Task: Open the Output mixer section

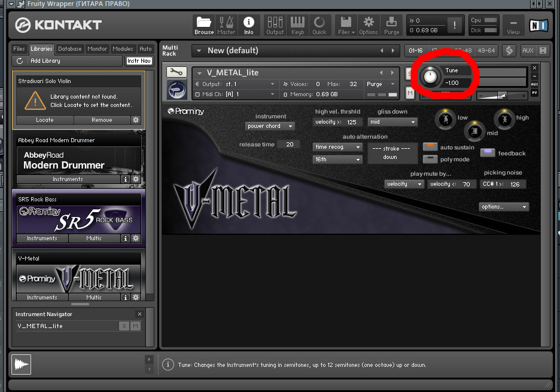Action: click(275, 25)
